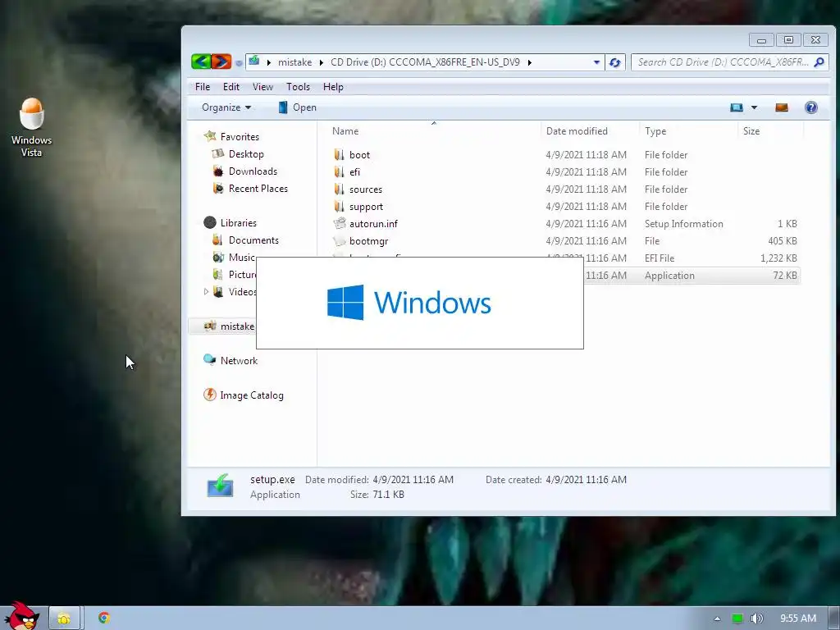This screenshot has width=840, height=630.
Task: Click the Favorites star icon
Action: pyautogui.click(x=210, y=136)
